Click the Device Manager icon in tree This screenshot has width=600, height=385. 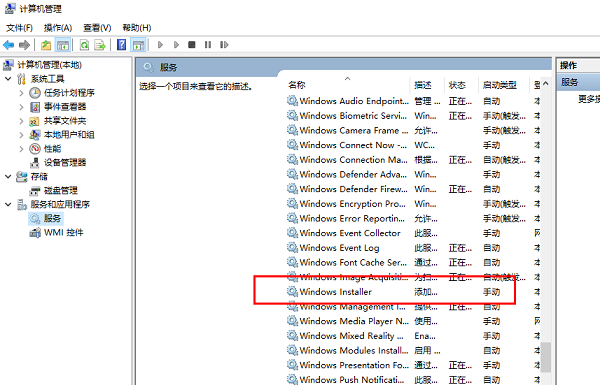pos(35,163)
